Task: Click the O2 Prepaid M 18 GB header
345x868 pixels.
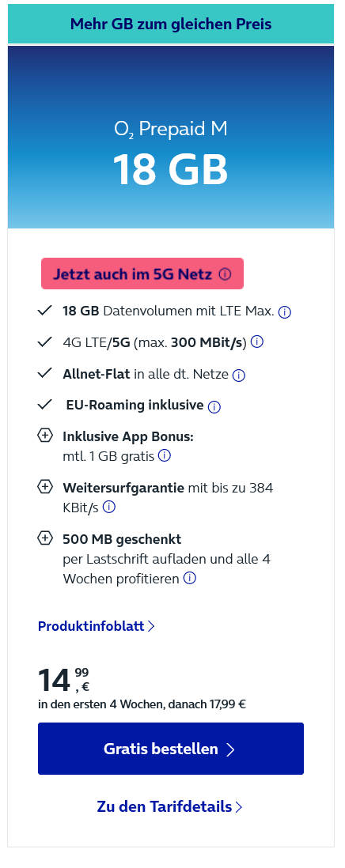Action: click(x=171, y=137)
